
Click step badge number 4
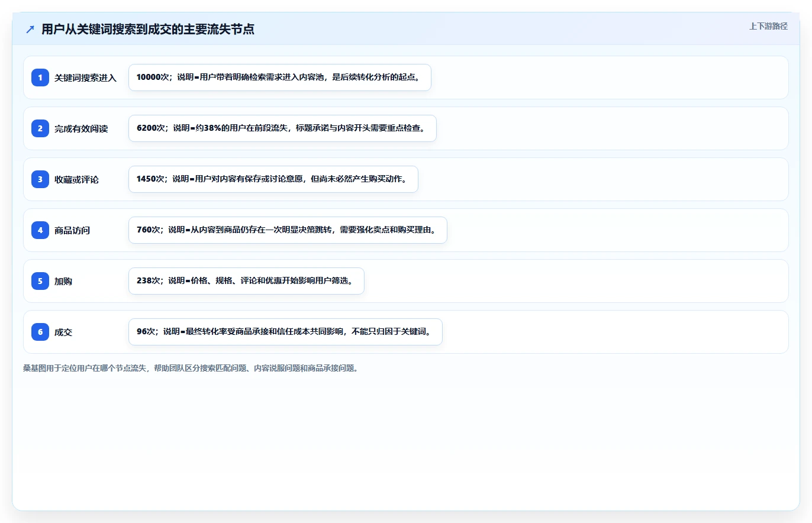coord(40,230)
